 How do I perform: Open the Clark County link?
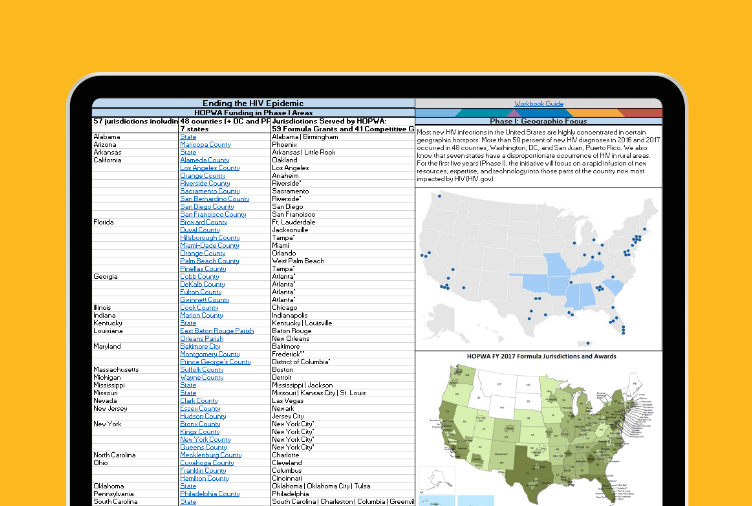pos(199,400)
